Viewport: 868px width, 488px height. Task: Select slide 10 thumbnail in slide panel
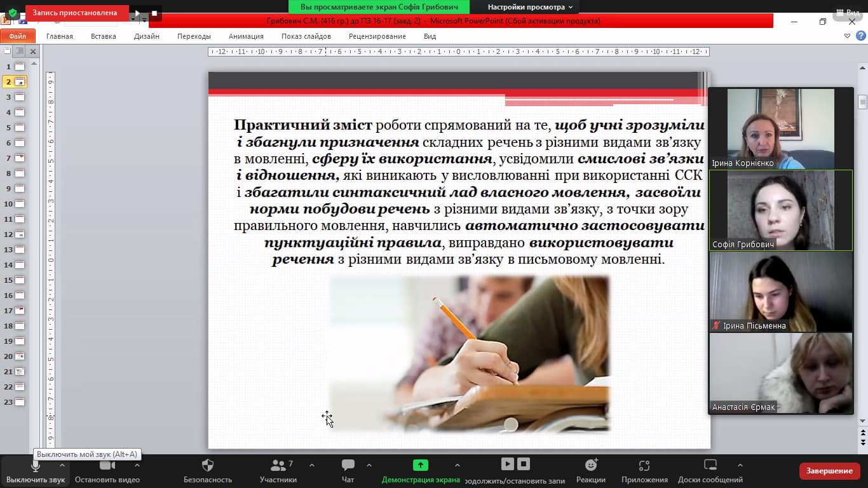tap(20, 204)
